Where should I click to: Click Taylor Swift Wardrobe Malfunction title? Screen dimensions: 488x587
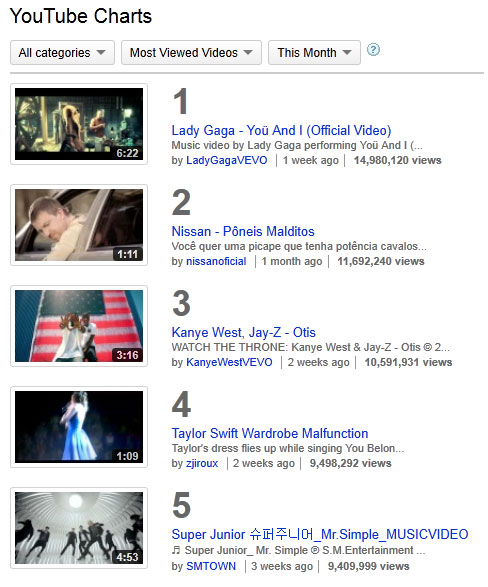click(270, 434)
